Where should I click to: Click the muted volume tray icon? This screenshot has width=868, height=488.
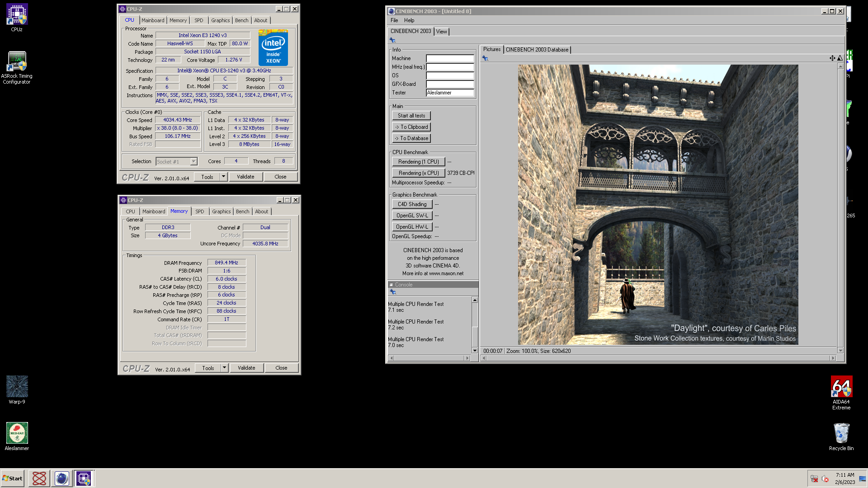point(825,479)
